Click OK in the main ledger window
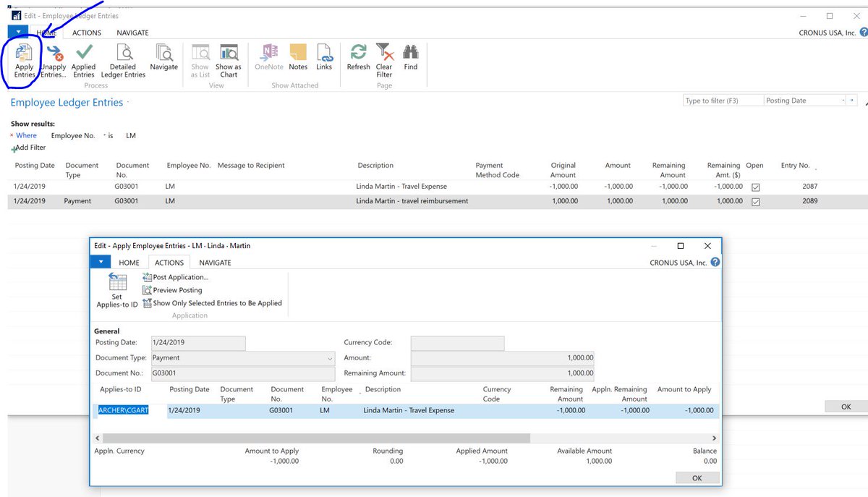Viewport: 868px width, 497px height. click(x=846, y=407)
